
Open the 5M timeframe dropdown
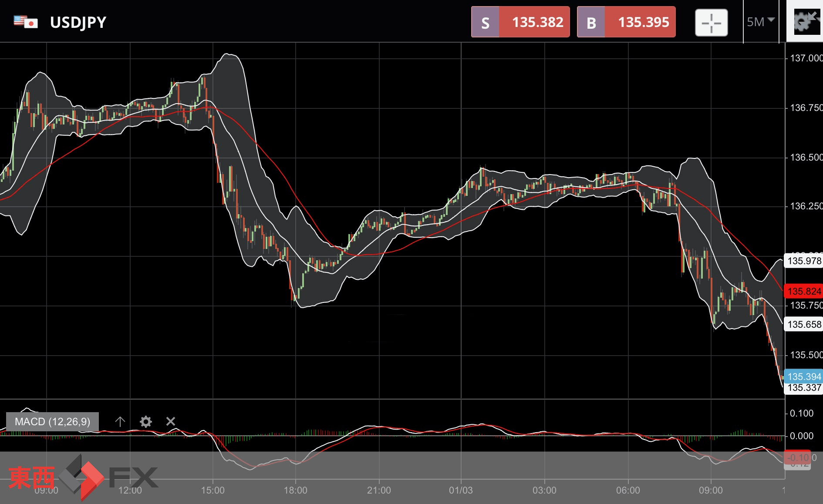(760, 22)
